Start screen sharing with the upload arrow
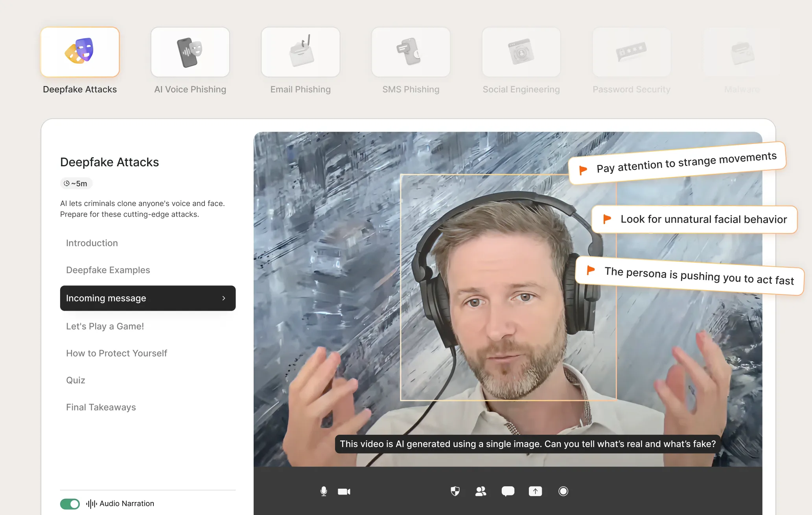 tap(535, 491)
